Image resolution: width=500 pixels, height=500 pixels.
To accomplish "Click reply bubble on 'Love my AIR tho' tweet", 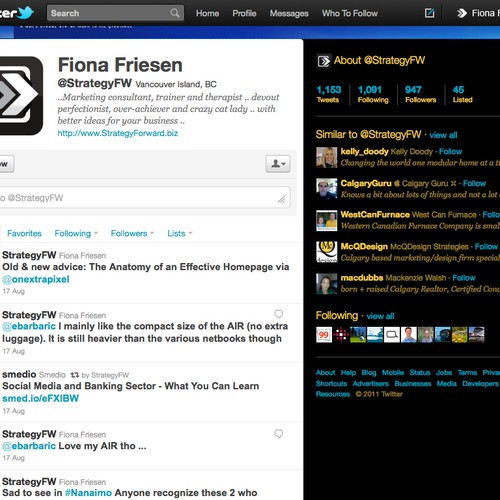I will (x=279, y=433).
